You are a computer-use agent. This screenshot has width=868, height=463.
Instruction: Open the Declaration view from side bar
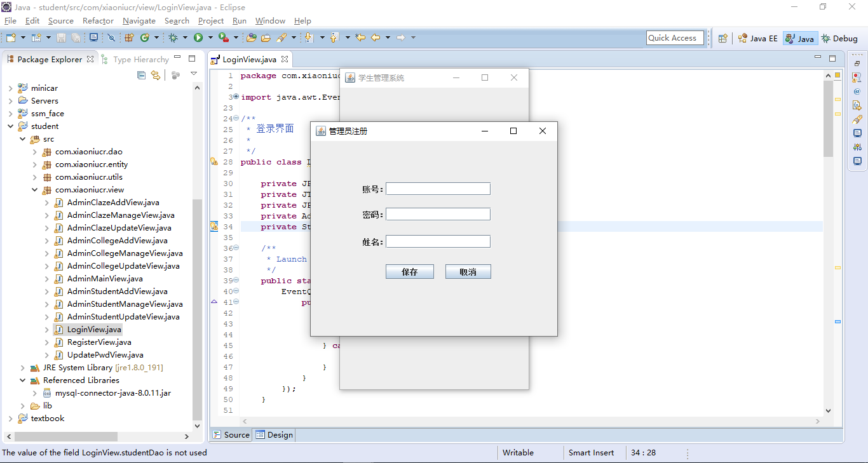coord(857,105)
